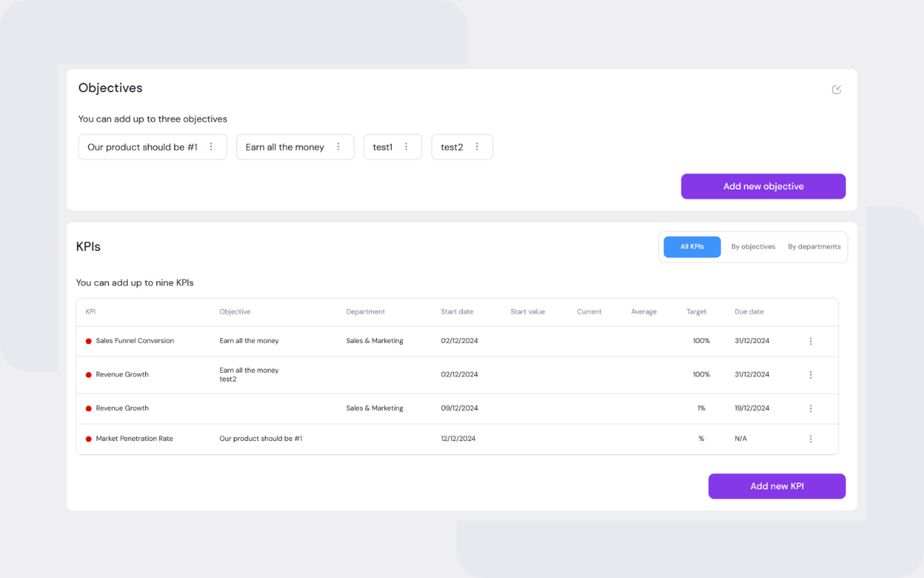Select the All KPIs view tab
This screenshot has width=924, height=578.
pyautogui.click(x=692, y=247)
